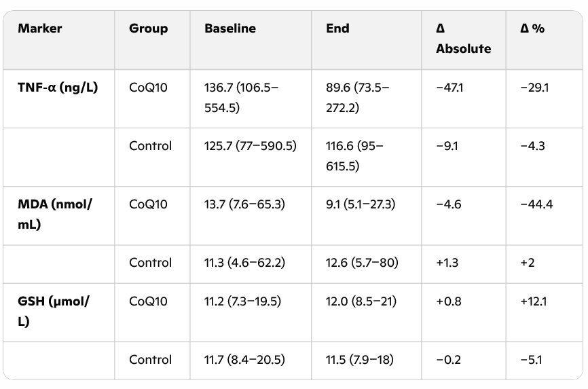Click the Δ Absolute column header

click(463, 39)
